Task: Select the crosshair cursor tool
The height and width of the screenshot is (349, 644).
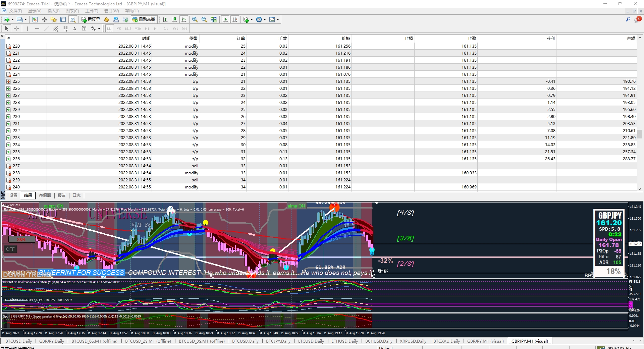Action: [x=16, y=28]
